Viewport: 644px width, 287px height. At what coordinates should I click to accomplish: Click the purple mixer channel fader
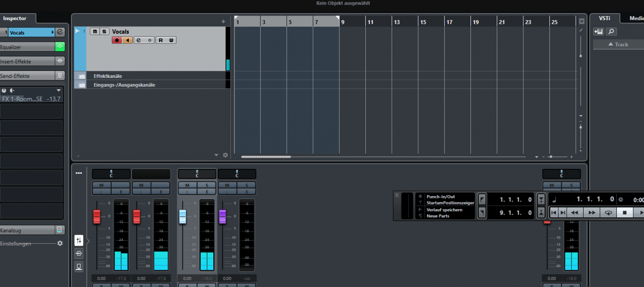222,217
